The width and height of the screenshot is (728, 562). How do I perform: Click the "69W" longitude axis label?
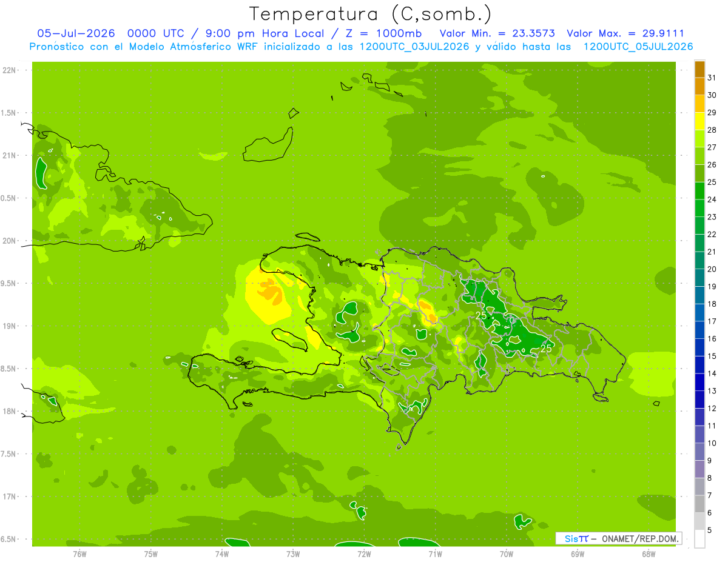click(x=578, y=554)
